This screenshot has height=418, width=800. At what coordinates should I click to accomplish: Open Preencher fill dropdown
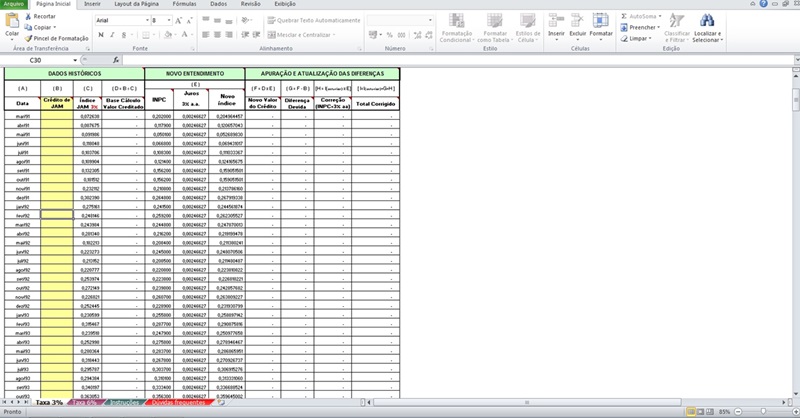coord(640,27)
